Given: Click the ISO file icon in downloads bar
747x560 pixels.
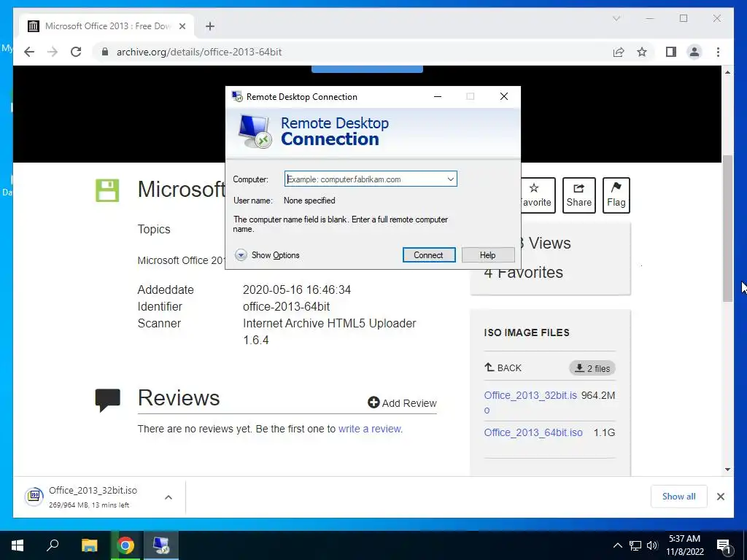Looking at the screenshot, I should coord(34,497).
